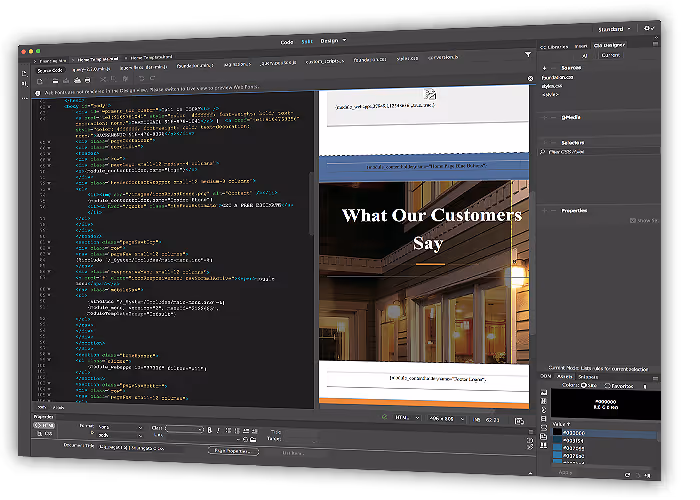This screenshot has width=700, height=500.
Task: Click the Assets Library category icon
Action: (x=544, y=445)
